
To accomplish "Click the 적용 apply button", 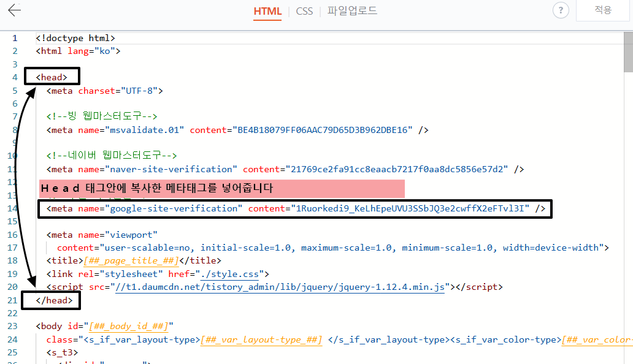I will point(603,10).
